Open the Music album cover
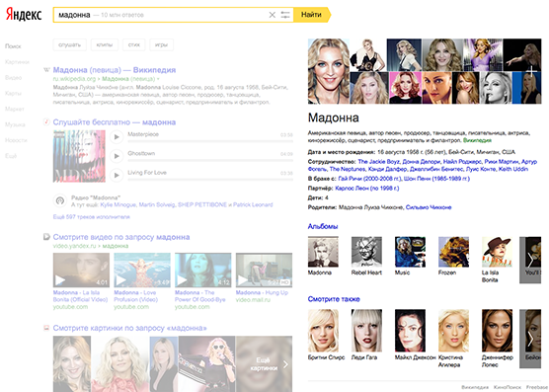 pos(410,252)
